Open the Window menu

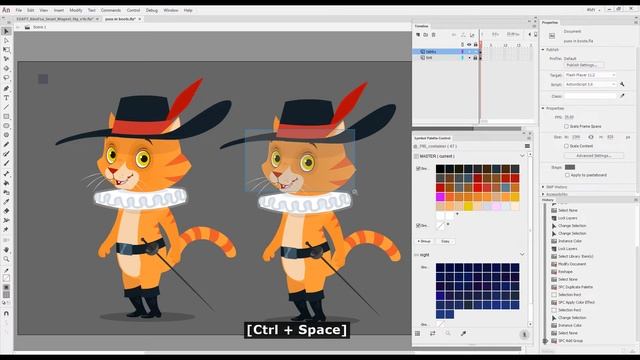(x=171, y=10)
